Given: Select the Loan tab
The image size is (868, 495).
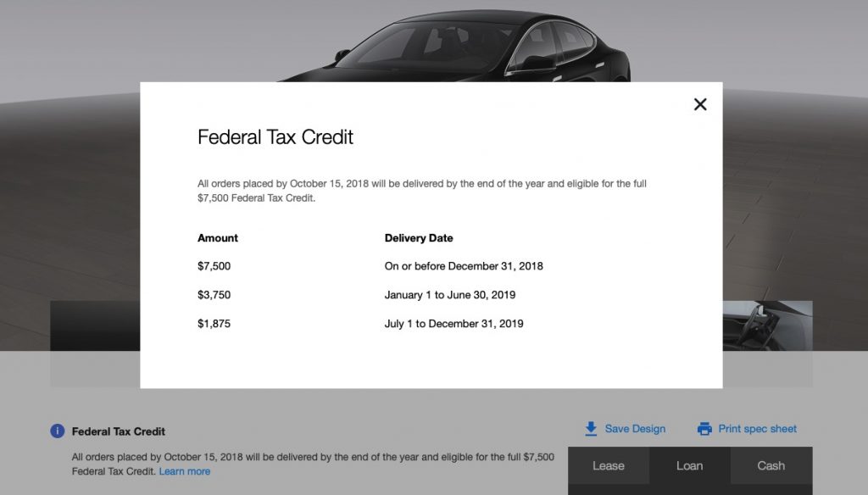Looking at the screenshot, I should tap(689, 465).
